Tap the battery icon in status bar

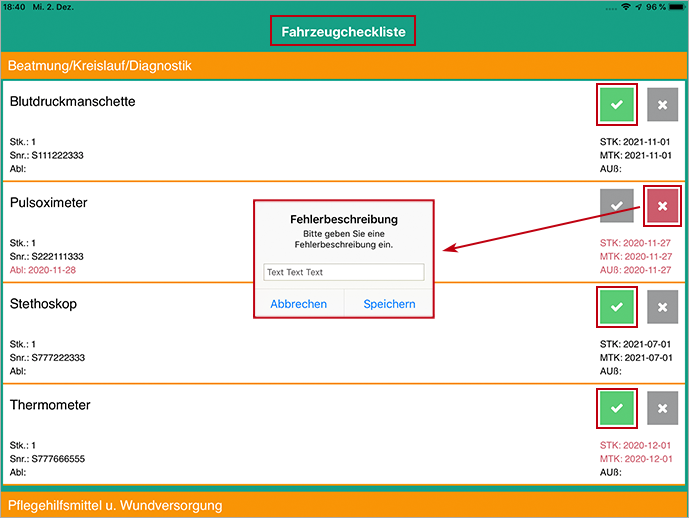(677, 7)
